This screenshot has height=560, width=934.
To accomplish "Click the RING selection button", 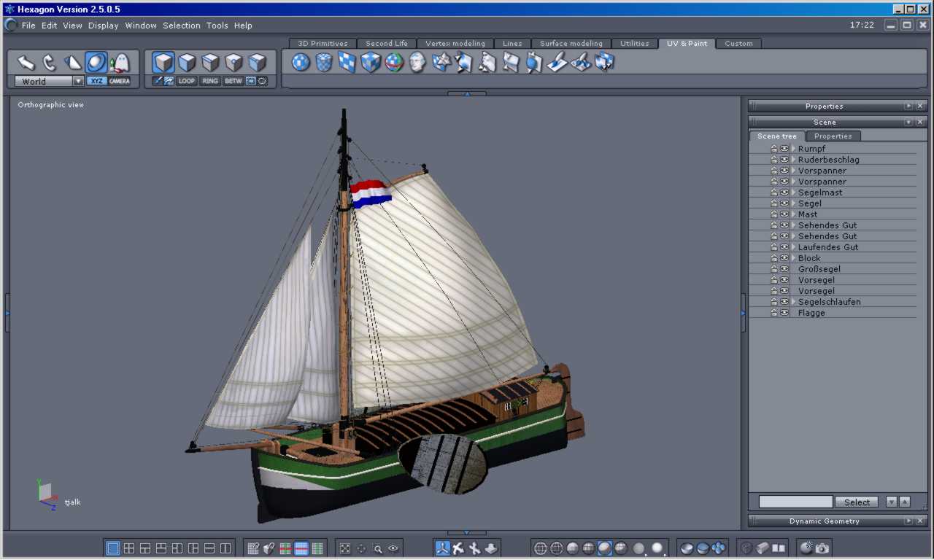I will click(210, 81).
